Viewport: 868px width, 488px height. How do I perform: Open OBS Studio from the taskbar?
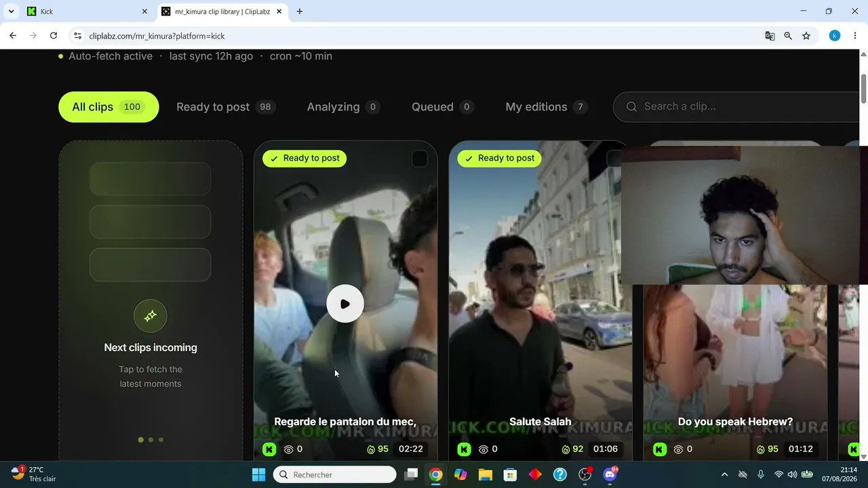tap(585, 474)
